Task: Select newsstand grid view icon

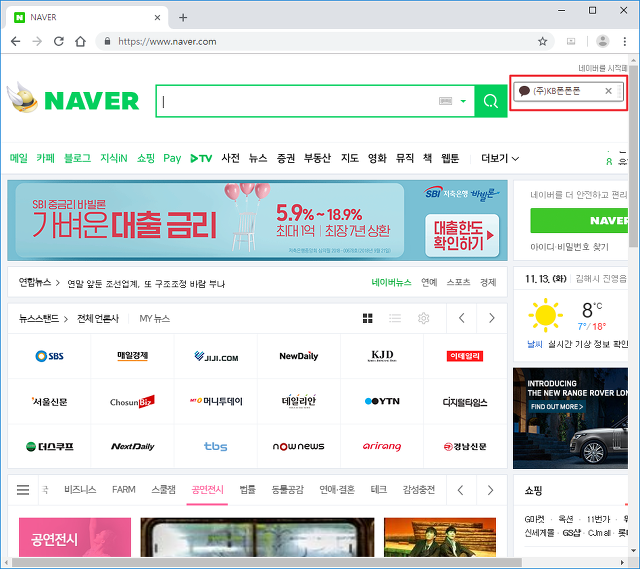Action: coord(367,318)
